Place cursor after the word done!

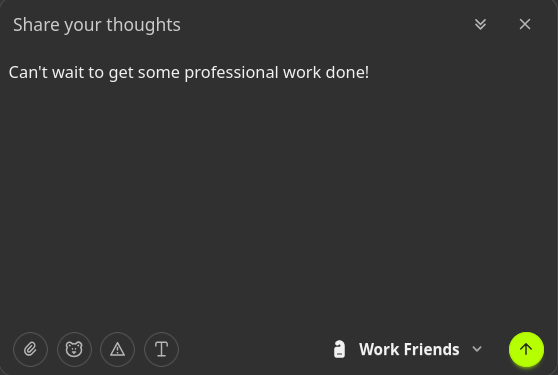[370, 73]
